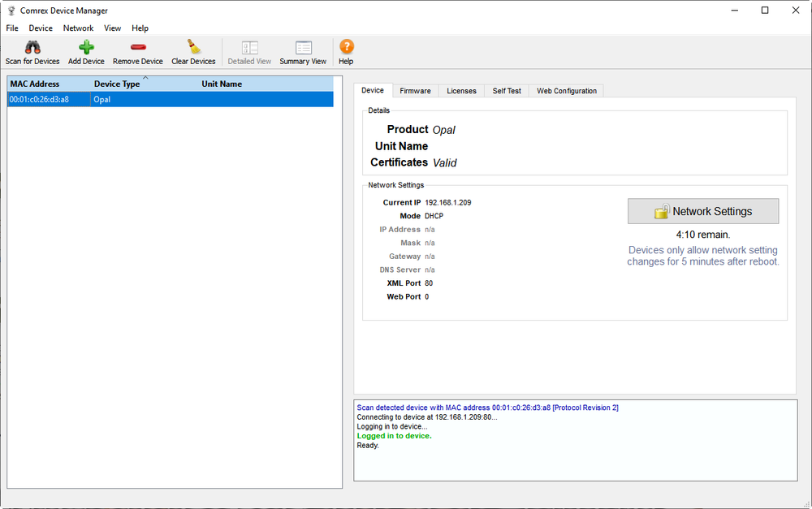Open the Device menu

41,28
